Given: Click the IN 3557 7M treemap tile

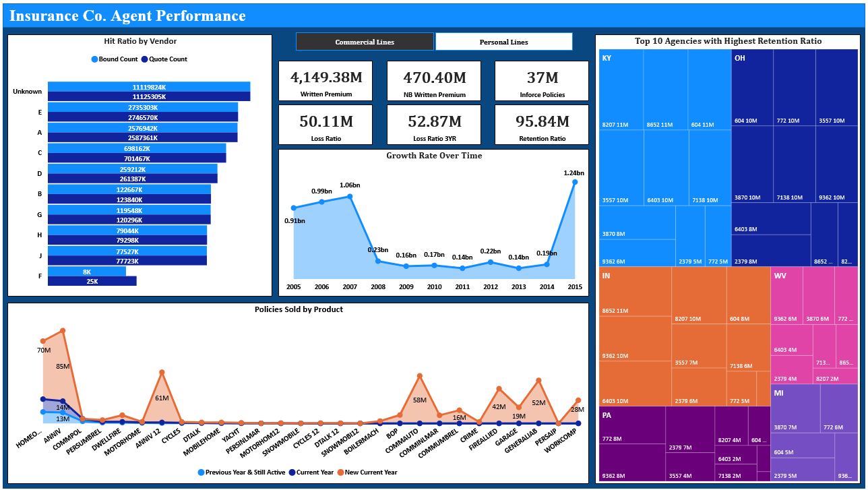Looking at the screenshot, I should (699, 345).
